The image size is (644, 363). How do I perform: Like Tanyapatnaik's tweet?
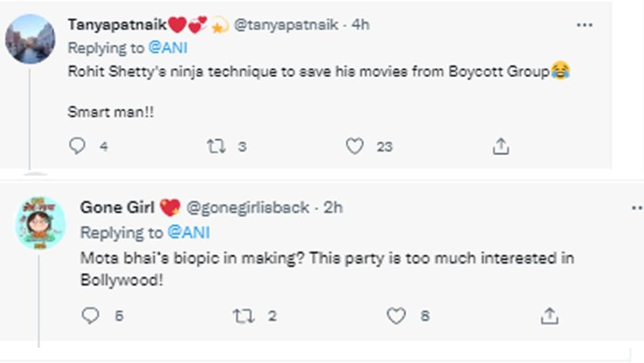355,146
